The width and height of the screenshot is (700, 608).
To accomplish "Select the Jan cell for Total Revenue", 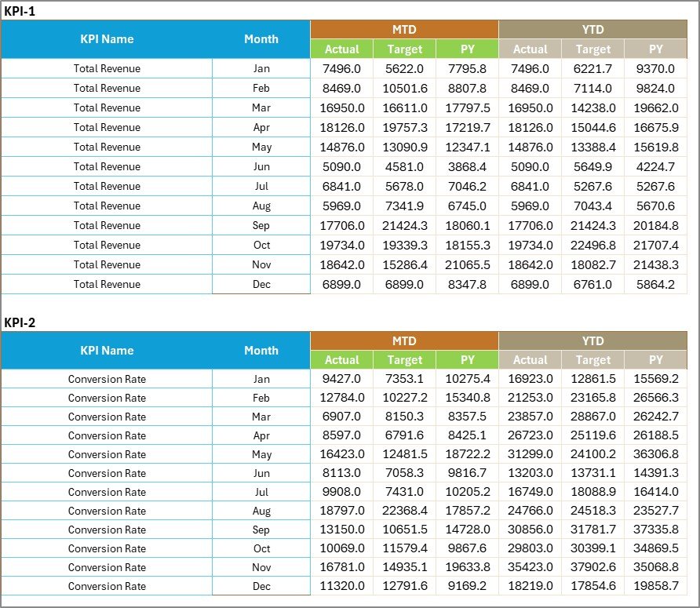I will pyautogui.click(x=261, y=68).
